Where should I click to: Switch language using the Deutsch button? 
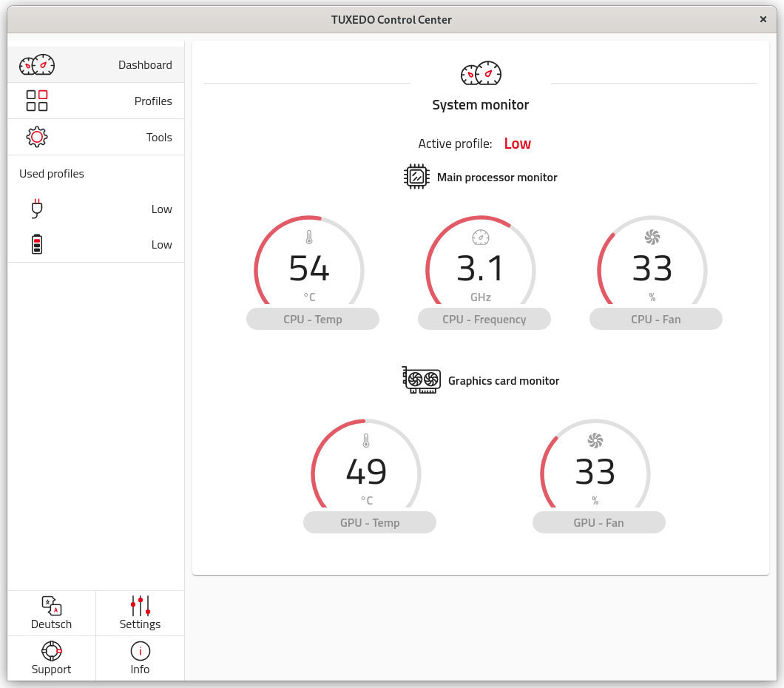pos(51,613)
